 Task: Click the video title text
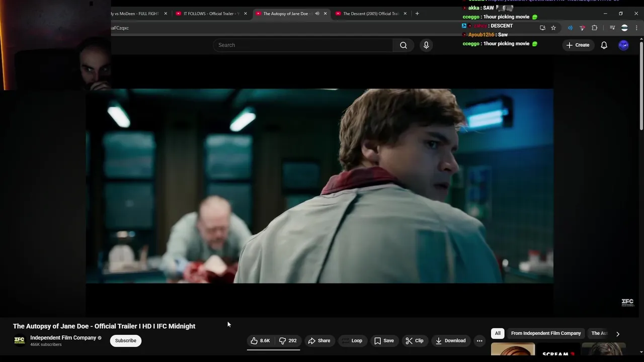pyautogui.click(x=104, y=326)
